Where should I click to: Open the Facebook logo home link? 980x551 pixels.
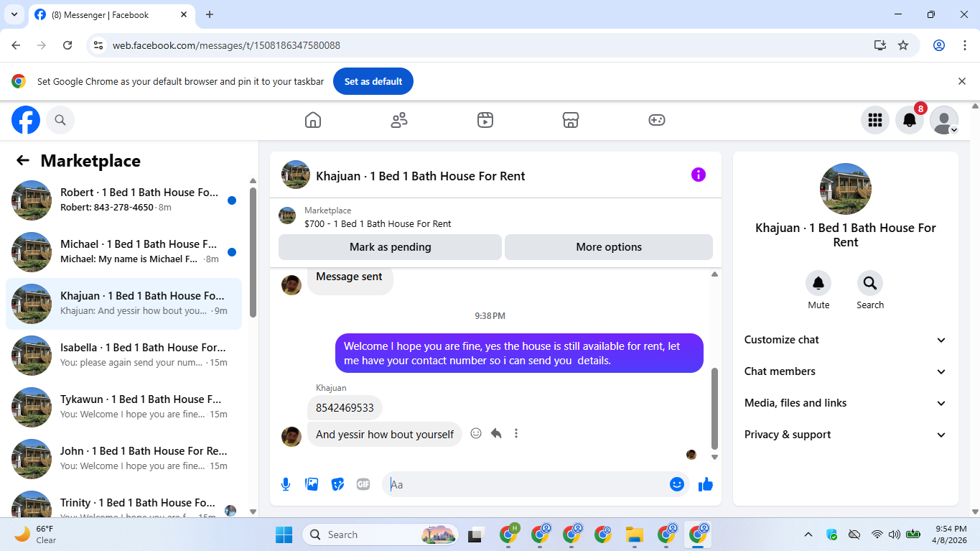click(x=26, y=120)
